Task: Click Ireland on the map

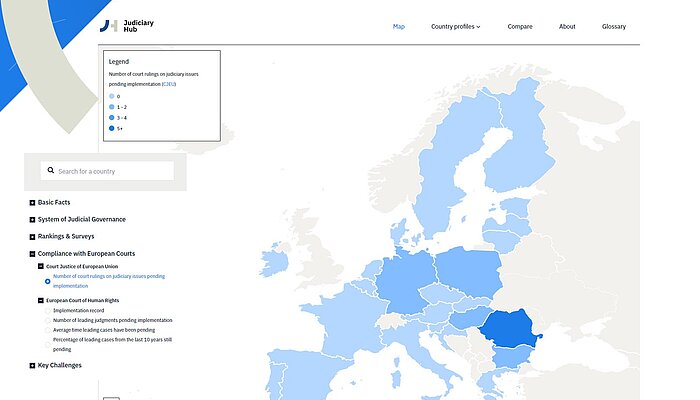Action: pyautogui.click(x=275, y=262)
